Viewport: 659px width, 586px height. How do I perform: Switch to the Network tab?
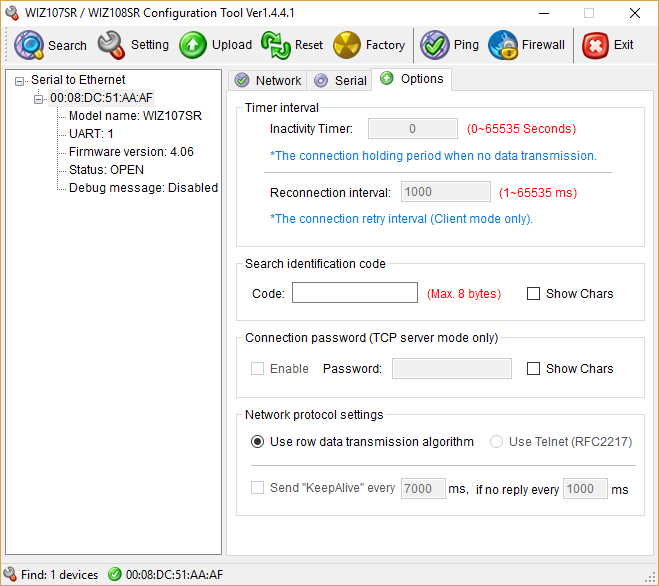click(x=268, y=80)
